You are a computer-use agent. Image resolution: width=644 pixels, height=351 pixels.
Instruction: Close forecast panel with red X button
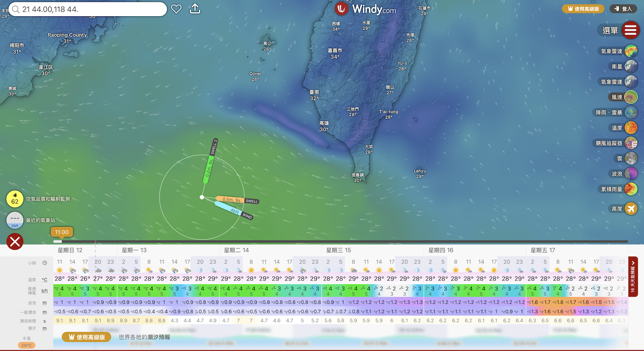(x=15, y=241)
